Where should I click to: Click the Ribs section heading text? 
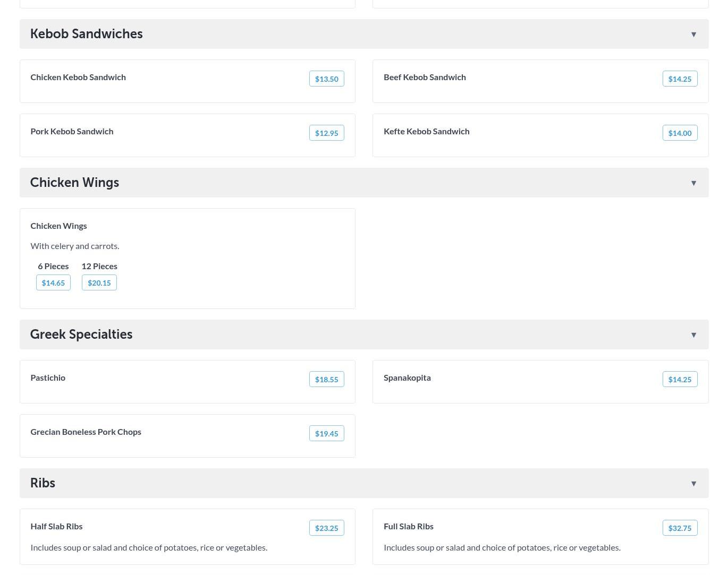pyautogui.click(x=43, y=483)
